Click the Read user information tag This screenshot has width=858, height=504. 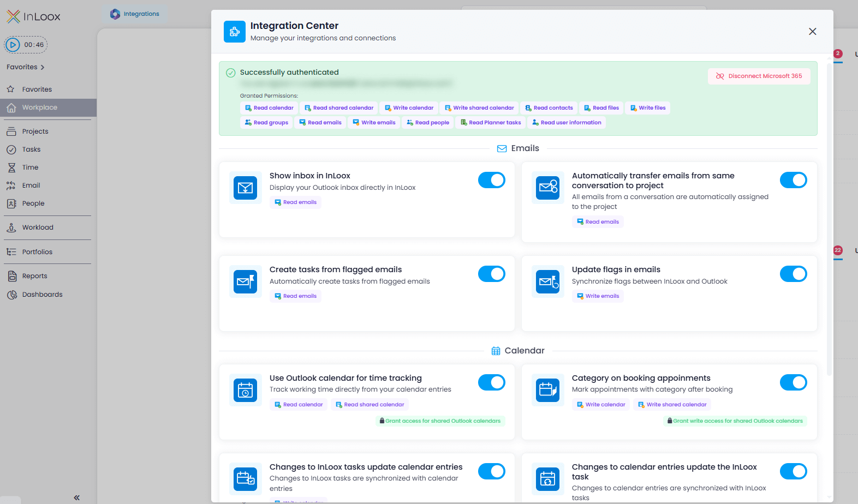tap(567, 123)
